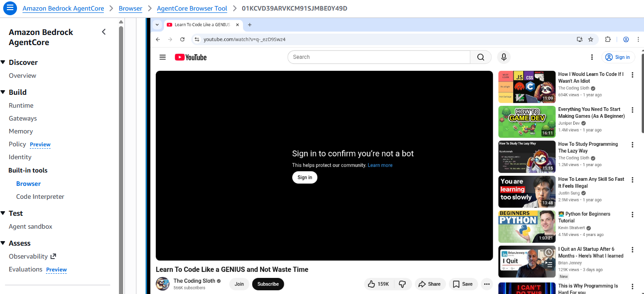
Task: Open Identity in sidebar
Action: click(x=20, y=157)
